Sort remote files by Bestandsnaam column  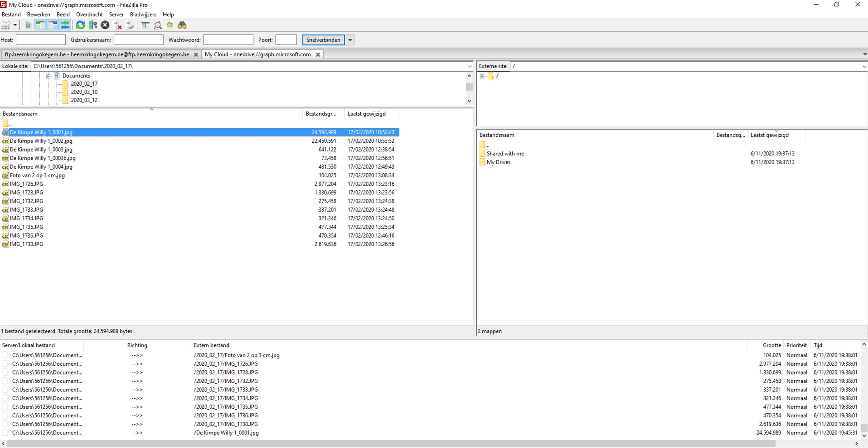(595, 135)
